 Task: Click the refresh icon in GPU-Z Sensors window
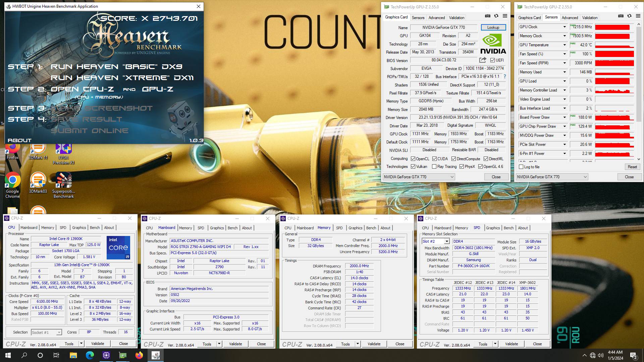pyautogui.click(x=629, y=16)
